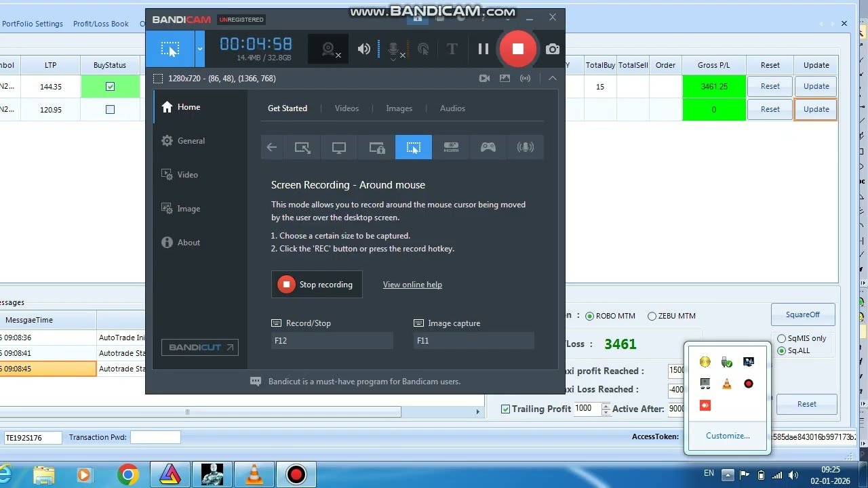
Task: Expand the recording mode dropdown arrow
Action: coord(200,49)
